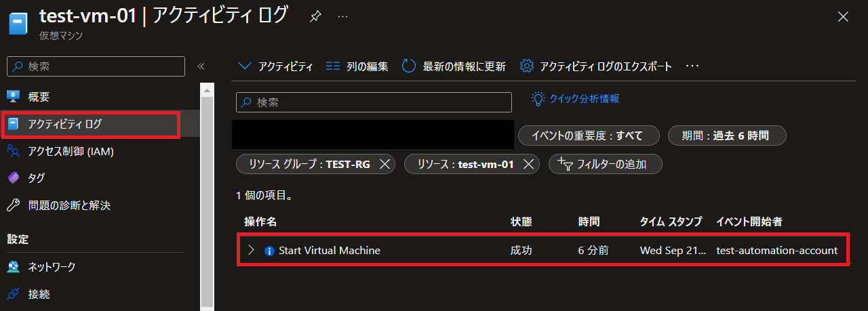Edit the リソース : test-vm-01 filter
The image size is (868, 311).
[x=465, y=164]
